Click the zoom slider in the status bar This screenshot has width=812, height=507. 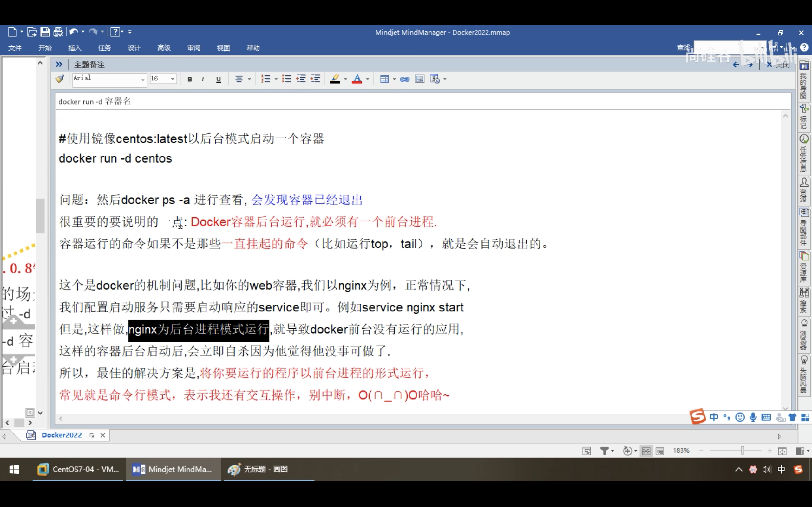(x=743, y=451)
